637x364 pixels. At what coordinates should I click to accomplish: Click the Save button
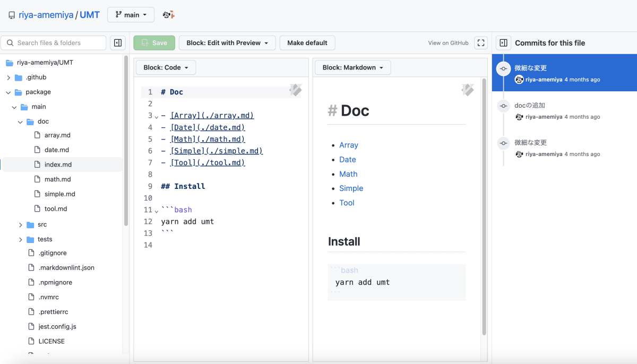point(154,43)
